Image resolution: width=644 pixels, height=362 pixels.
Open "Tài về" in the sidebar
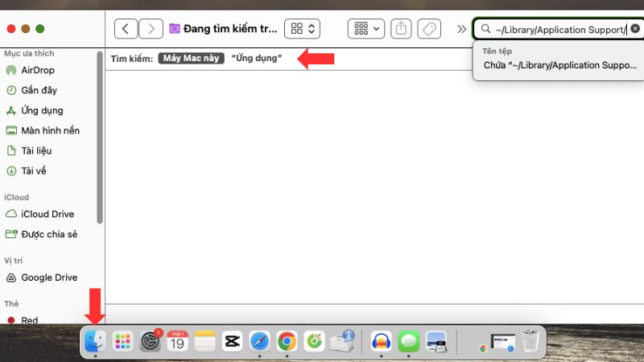34,171
